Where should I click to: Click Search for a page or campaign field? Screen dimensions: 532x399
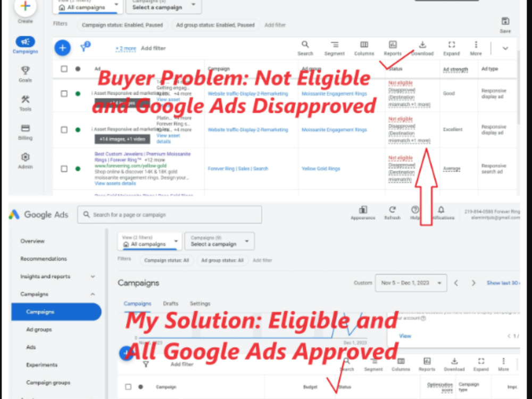[170, 214]
